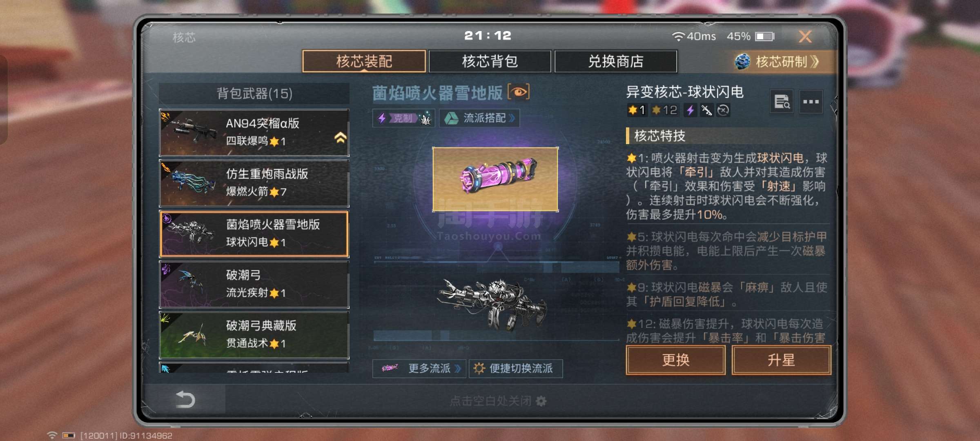This screenshot has width=980, height=441.
Task: Click the crossed-swords attribute icon under core name
Action: click(x=706, y=110)
